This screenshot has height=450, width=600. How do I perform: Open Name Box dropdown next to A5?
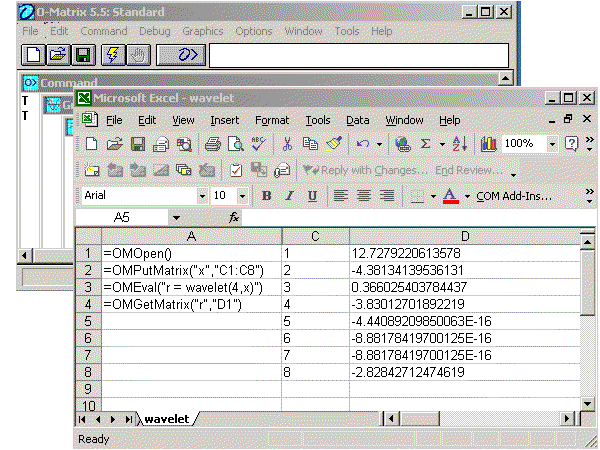tap(176, 218)
